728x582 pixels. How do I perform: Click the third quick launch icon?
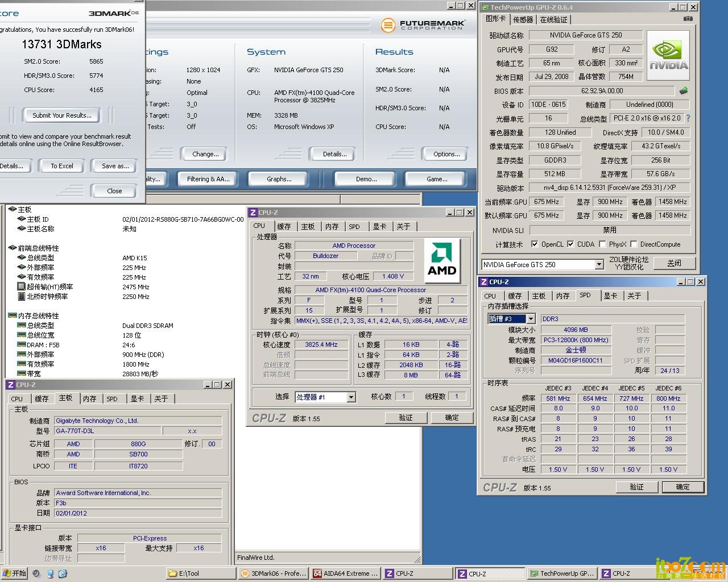[63, 573]
